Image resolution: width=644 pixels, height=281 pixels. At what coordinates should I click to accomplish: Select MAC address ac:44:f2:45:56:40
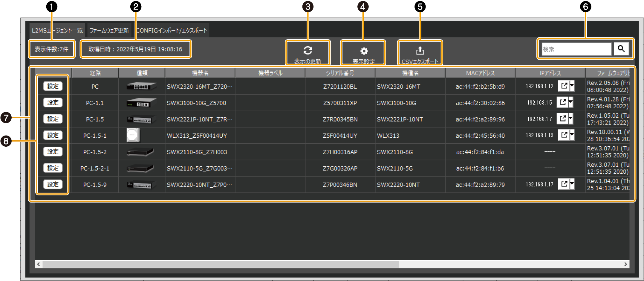click(x=480, y=136)
